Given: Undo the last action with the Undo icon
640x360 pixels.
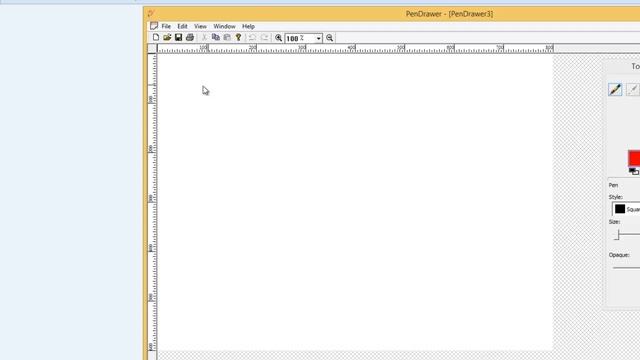Looking at the screenshot, I should [253, 38].
